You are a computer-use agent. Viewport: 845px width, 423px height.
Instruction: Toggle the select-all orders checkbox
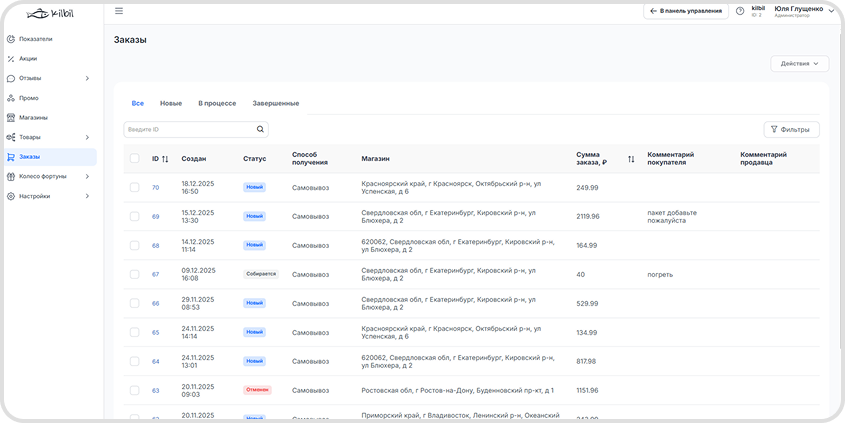[135, 158]
